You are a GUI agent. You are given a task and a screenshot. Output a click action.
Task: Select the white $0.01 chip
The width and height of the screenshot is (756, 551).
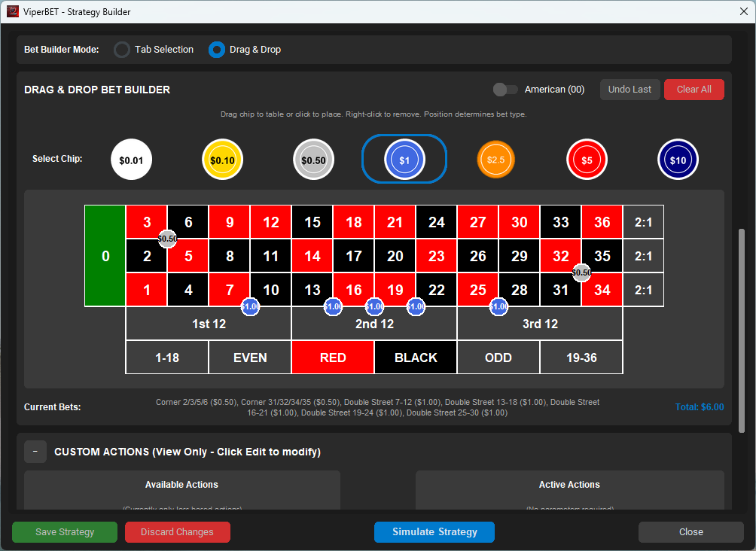pyautogui.click(x=131, y=160)
